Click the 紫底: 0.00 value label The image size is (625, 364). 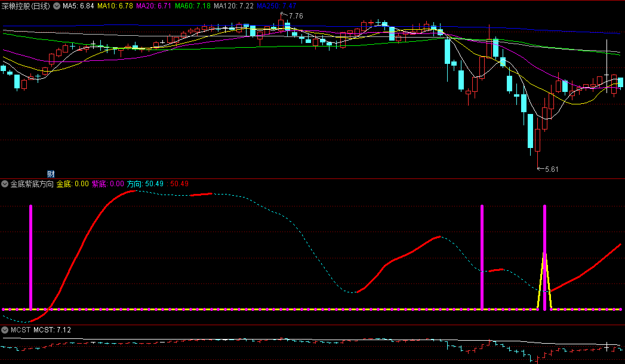click(108, 184)
